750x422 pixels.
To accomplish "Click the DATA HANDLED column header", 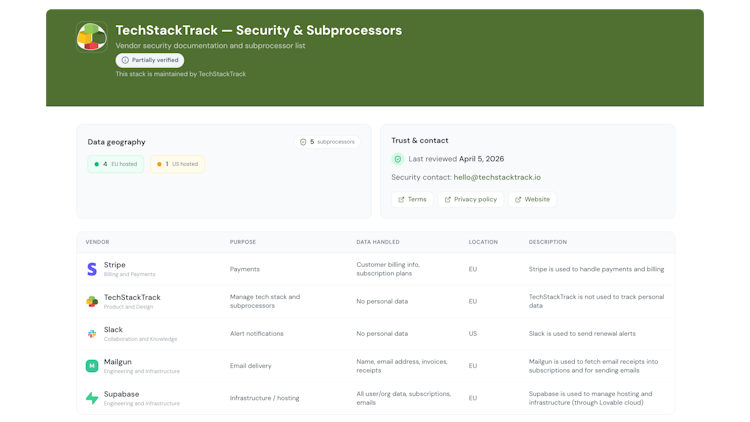I will (377, 242).
